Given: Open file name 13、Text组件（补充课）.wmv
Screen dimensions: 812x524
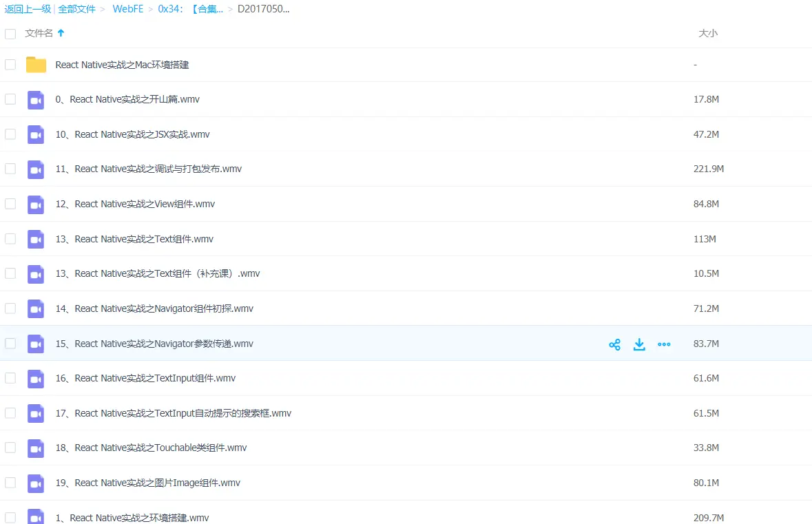Looking at the screenshot, I should point(158,273).
